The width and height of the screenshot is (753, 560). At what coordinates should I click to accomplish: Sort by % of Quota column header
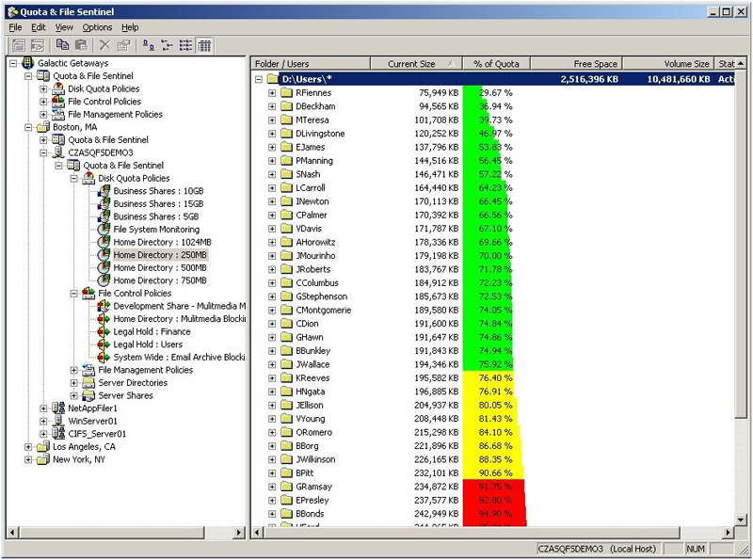coord(497,63)
